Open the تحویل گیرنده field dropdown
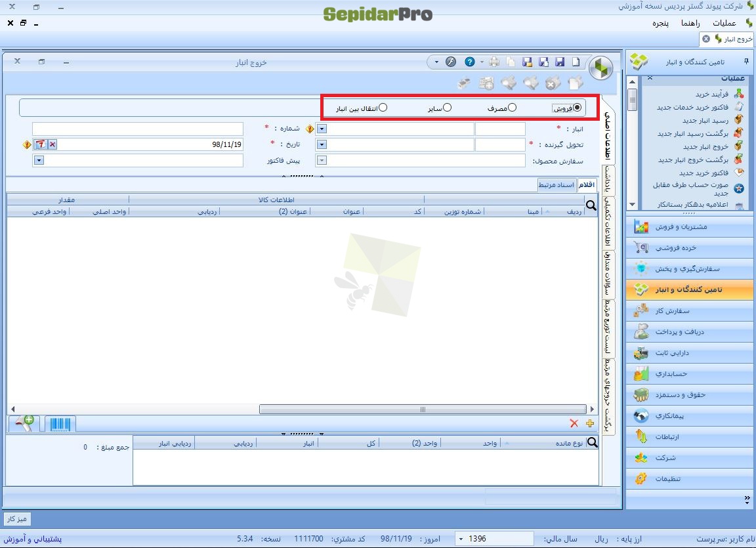 click(x=322, y=144)
